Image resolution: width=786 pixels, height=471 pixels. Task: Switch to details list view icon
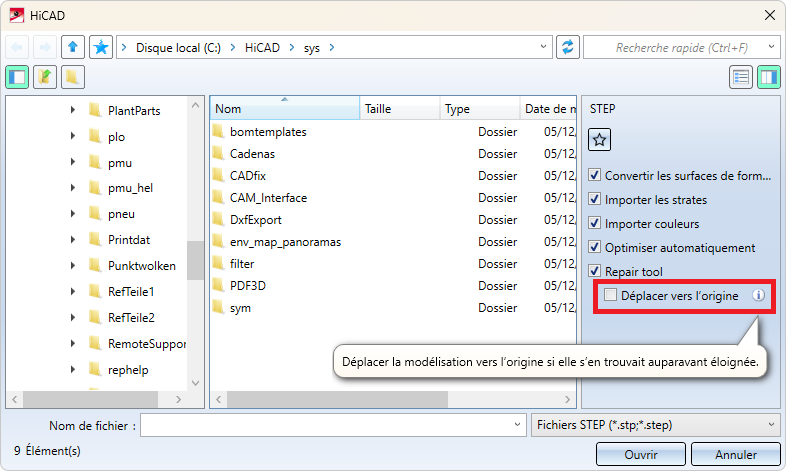(740, 77)
